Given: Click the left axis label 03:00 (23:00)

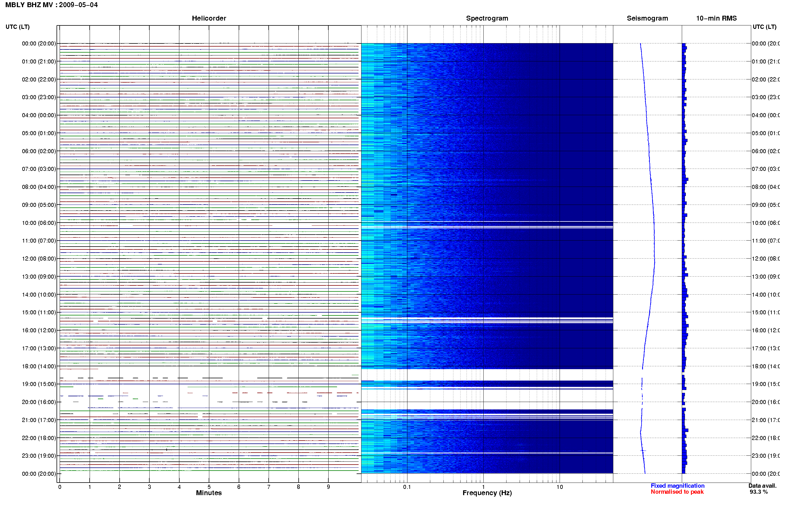Looking at the screenshot, I should click(x=39, y=97).
